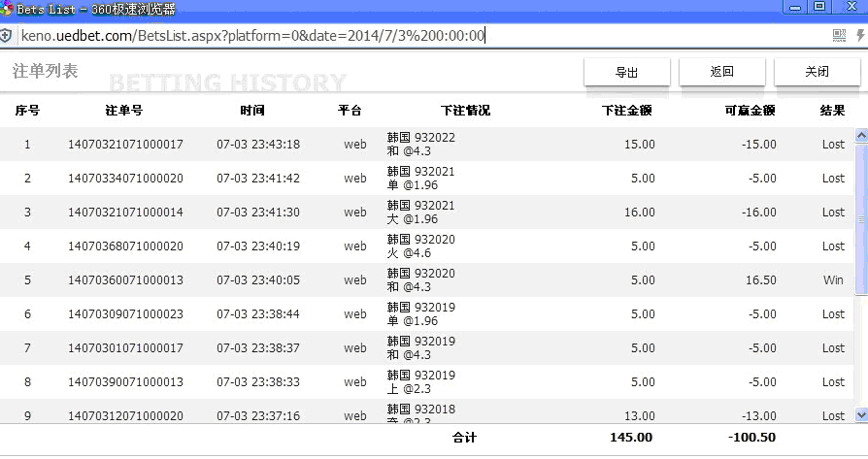Open the QR code icon in address bar
The image size is (868, 459).
coord(839,36)
